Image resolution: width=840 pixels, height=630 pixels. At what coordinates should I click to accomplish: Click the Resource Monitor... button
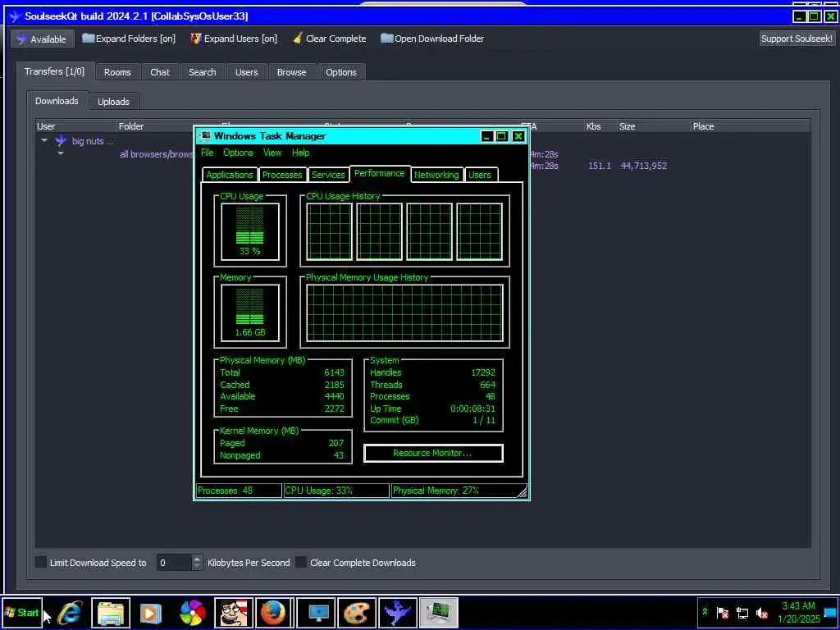433,453
